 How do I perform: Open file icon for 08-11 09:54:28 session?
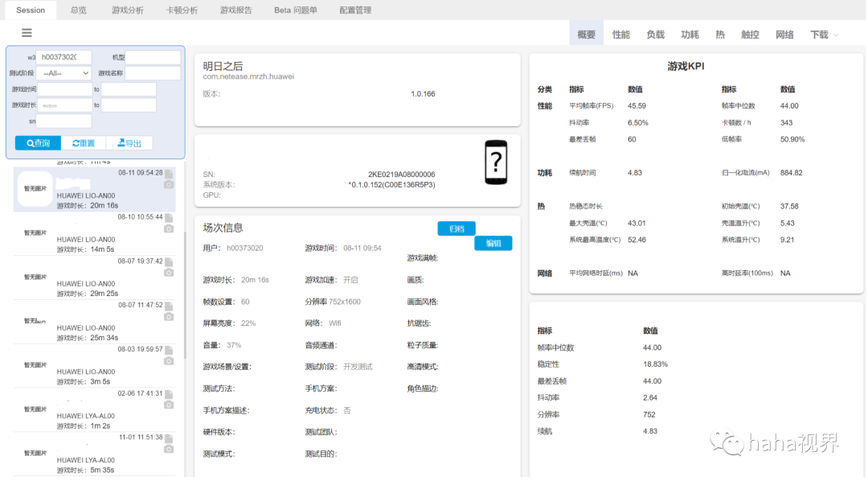pyautogui.click(x=169, y=174)
